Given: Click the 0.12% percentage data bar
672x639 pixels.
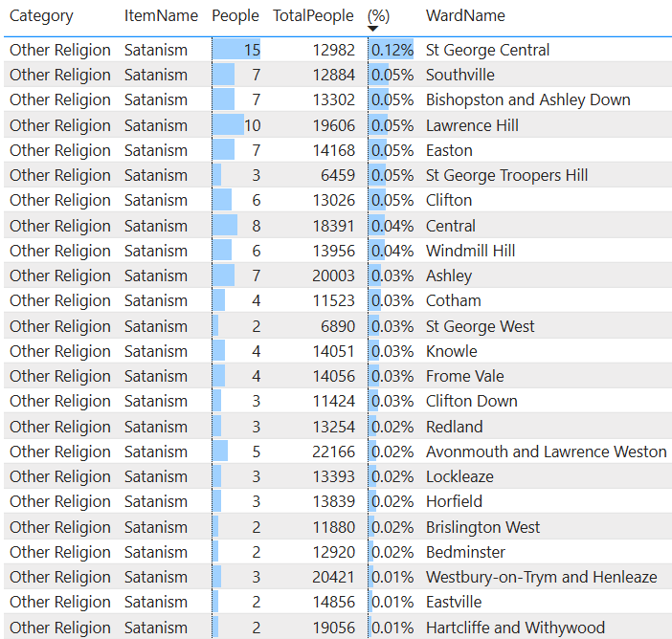Looking at the screenshot, I should pos(392,50).
